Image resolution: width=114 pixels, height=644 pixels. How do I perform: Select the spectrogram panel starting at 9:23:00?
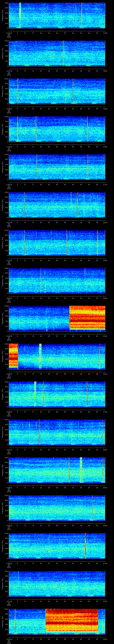click(x=57, y=280)
